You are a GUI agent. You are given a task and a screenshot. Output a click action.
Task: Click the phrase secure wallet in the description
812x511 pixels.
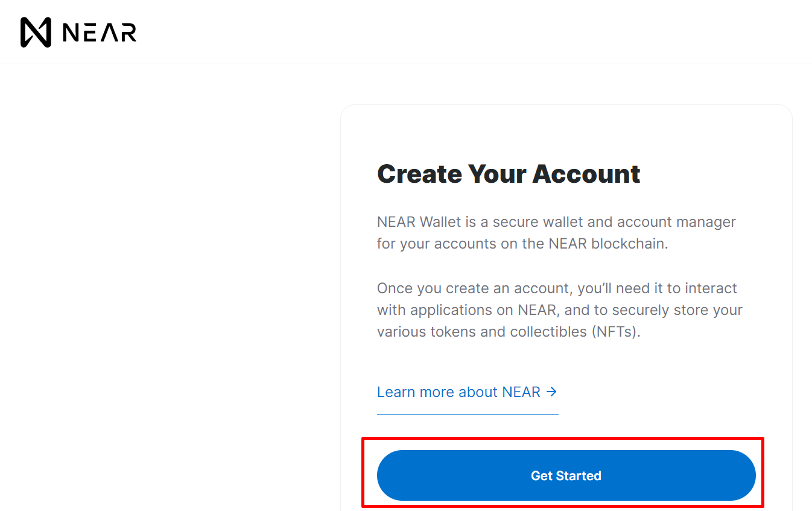tap(538, 222)
